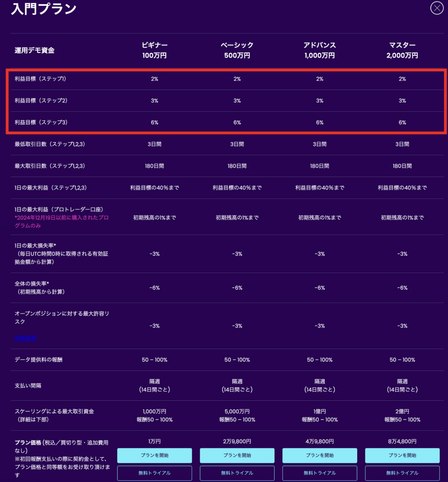Click the ビギナー 100万円 column header

point(154,50)
